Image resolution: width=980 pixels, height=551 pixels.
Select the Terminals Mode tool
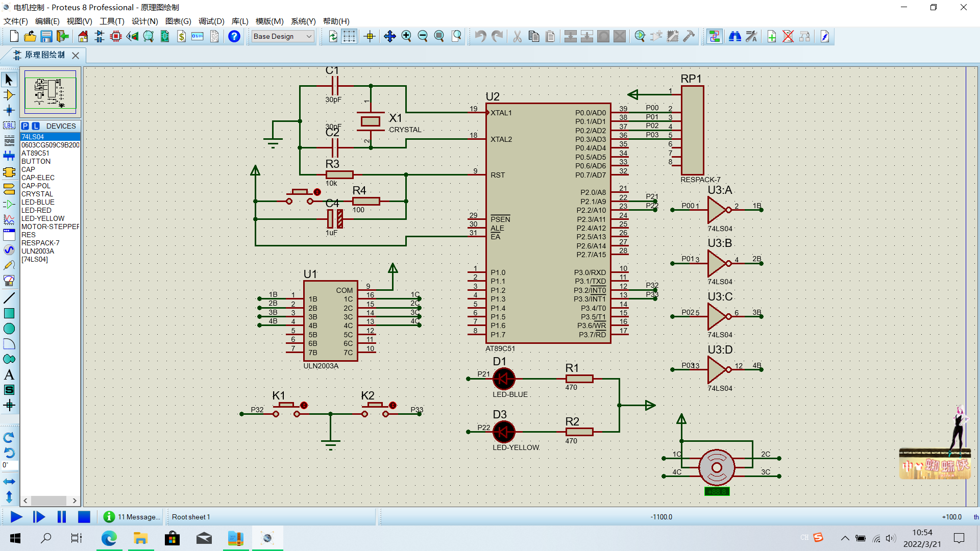point(9,189)
